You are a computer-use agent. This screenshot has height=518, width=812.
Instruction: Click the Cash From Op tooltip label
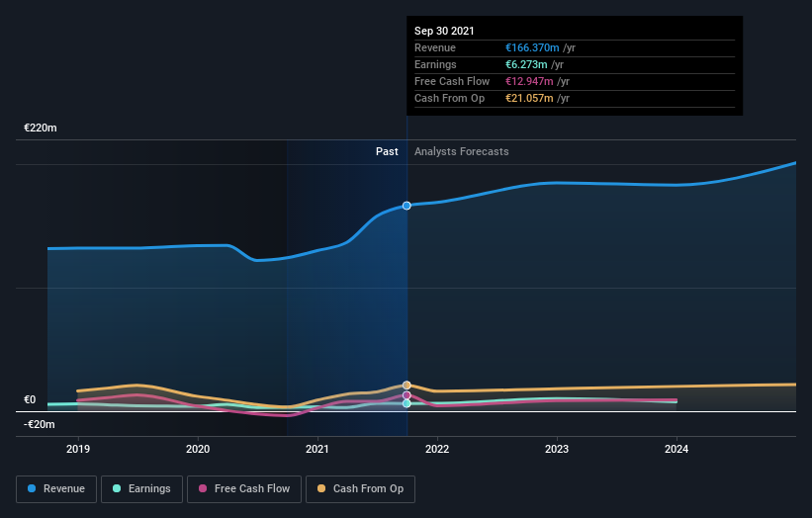449,98
